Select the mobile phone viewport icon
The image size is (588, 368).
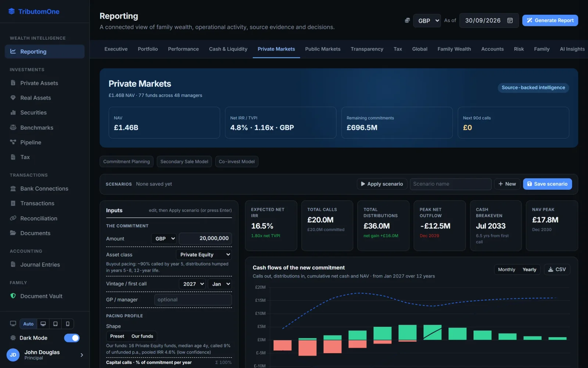[68, 324]
